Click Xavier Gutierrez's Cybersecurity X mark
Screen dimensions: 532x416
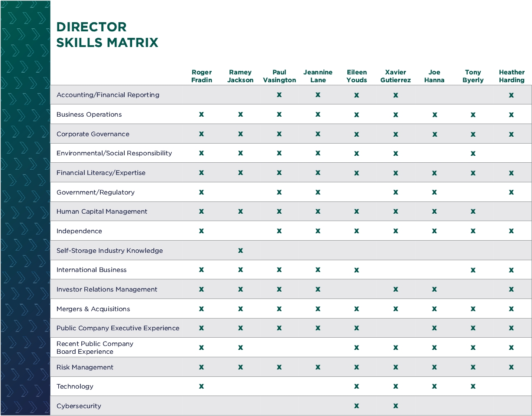coord(396,406)
